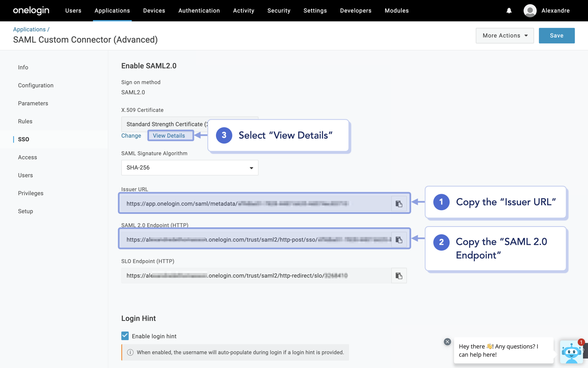
Task: Disable the Enable login hint checkbox
Action: coord(125,336)
